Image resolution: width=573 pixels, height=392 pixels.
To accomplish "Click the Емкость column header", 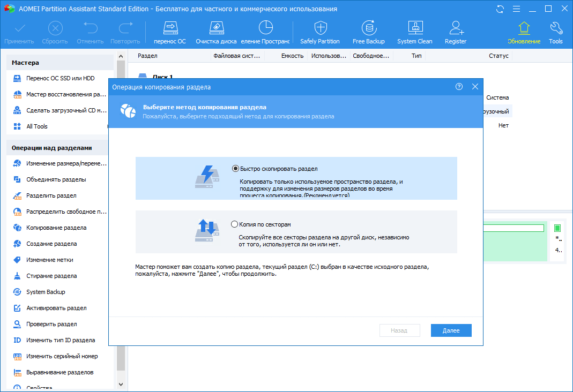I will pos(286,56).
